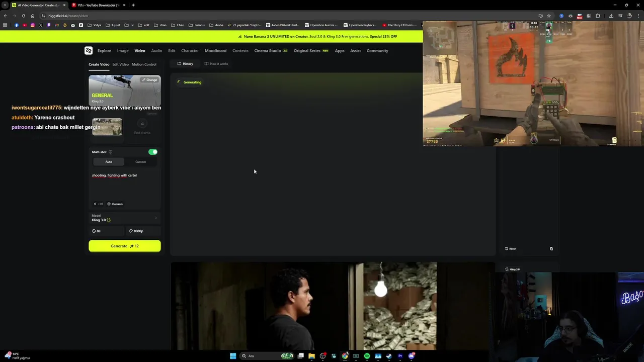Open the 8s duration dropdown
The height and width of the screenshot is (362, 644).
[x=106, y=231]
